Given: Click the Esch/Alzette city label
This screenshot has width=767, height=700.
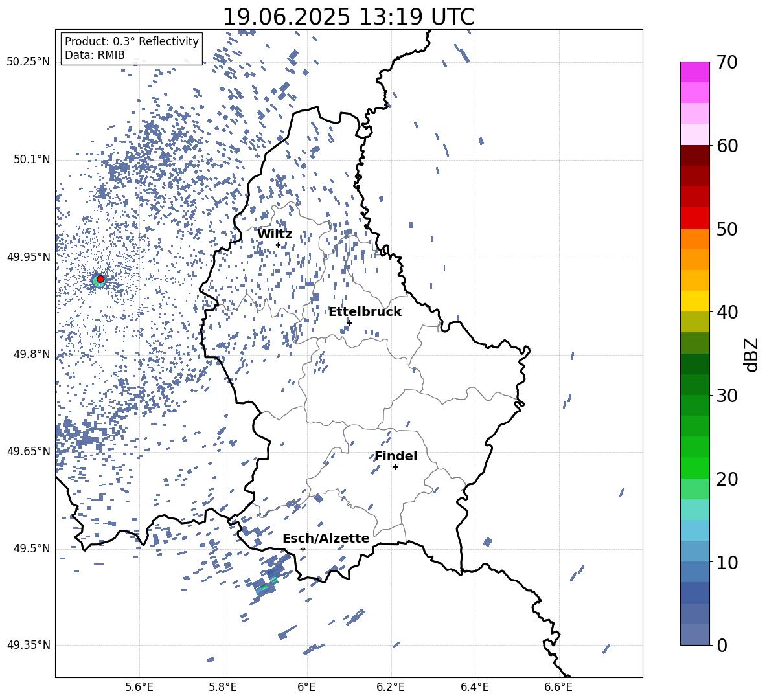Looking at the screenshot, I should tap(326, 539).
